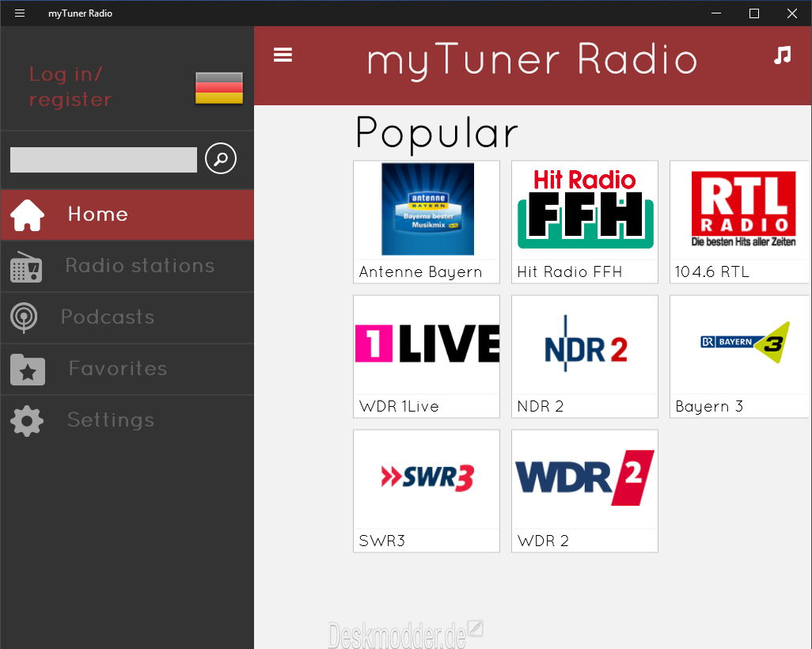Image resolution: width=812 pixels, height=649 pixels.
Task: Open the hamburger menu in the red header
Action: [x=283, y=55]
